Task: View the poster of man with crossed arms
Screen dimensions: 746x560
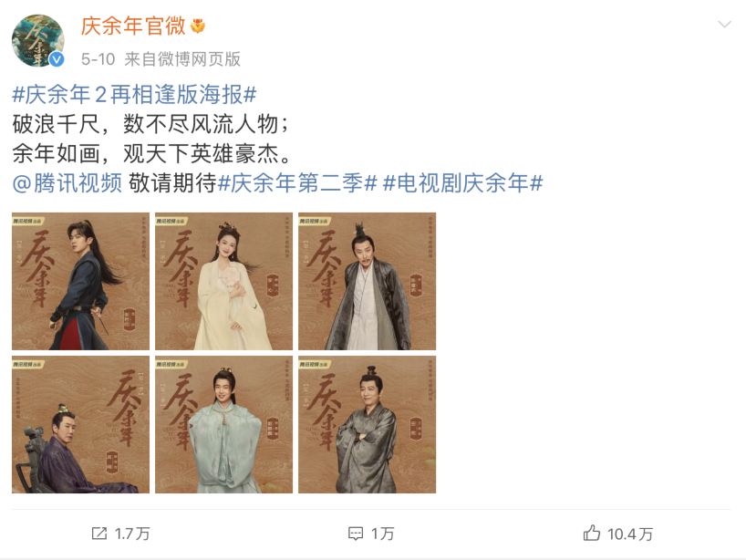Action: 367,424
